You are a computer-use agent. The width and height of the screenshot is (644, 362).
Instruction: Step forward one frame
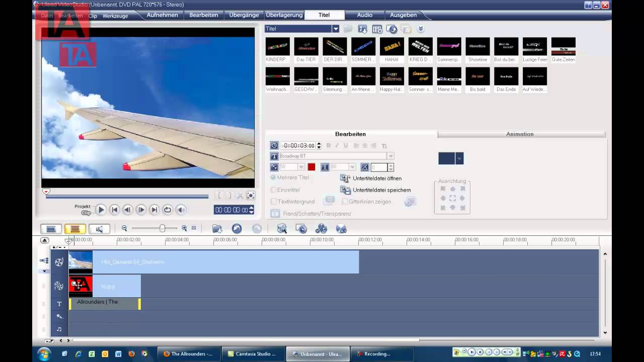click(x=141, y=210)
